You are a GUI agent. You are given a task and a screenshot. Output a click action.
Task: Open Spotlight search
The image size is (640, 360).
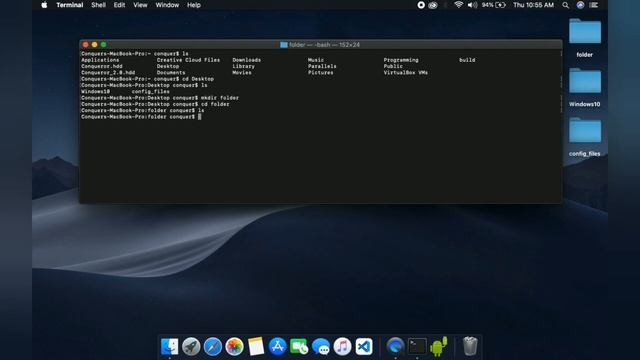(565, 5)
